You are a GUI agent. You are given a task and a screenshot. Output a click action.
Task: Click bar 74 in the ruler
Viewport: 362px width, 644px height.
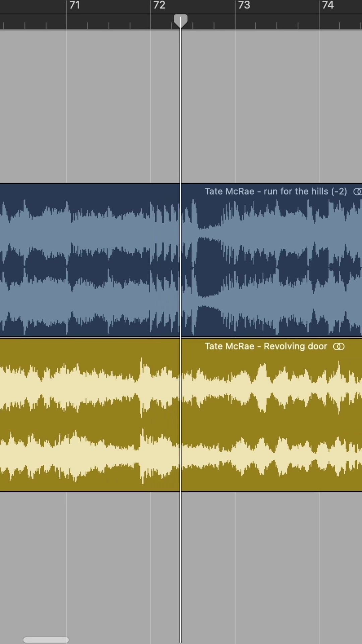pyautogui.click(x=328, y=5)
